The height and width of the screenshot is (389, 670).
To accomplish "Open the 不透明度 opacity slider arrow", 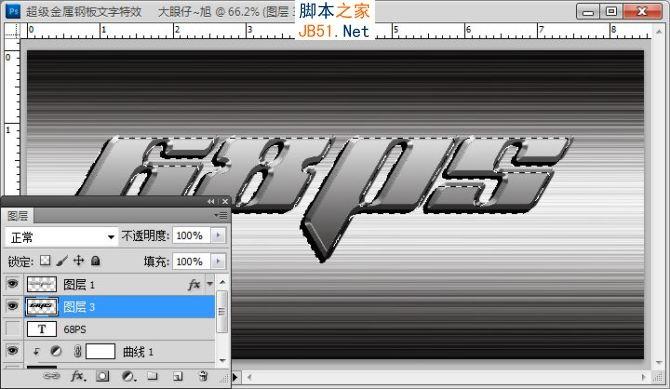I will click(218, 235).
